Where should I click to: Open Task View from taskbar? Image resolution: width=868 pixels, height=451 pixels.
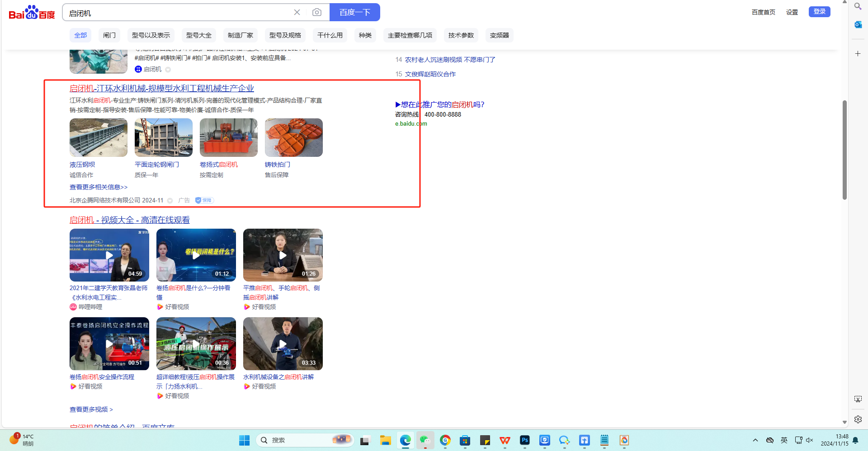tap(365, 440)
